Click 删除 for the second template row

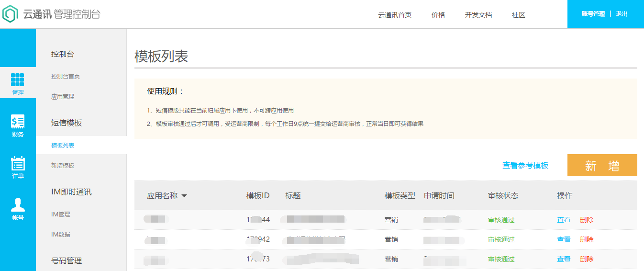(x=587, y=239)
